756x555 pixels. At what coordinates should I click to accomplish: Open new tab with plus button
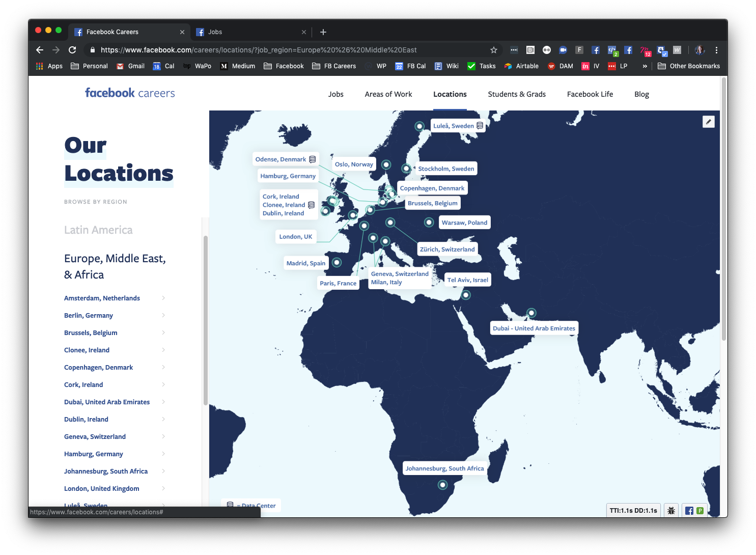323,32
